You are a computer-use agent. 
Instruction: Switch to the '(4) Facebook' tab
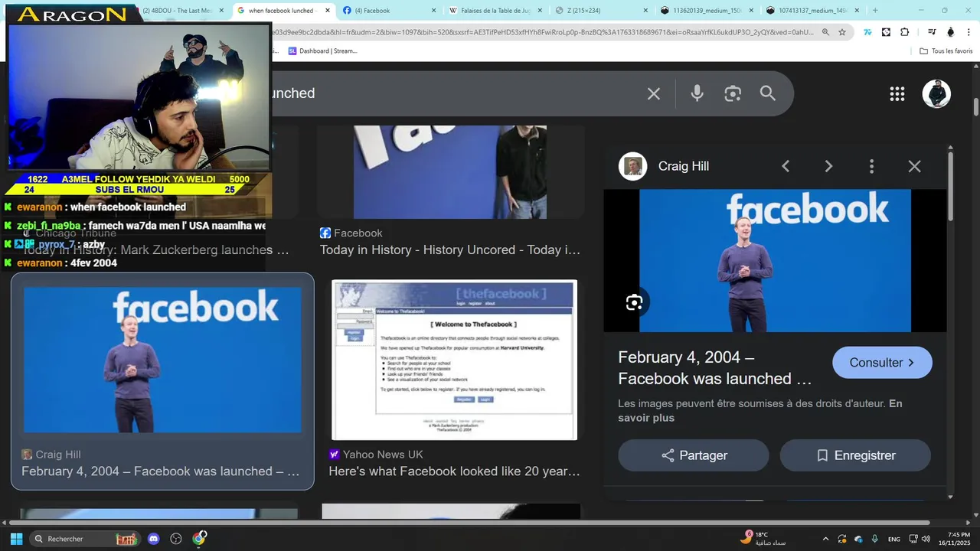coord(387,11)
